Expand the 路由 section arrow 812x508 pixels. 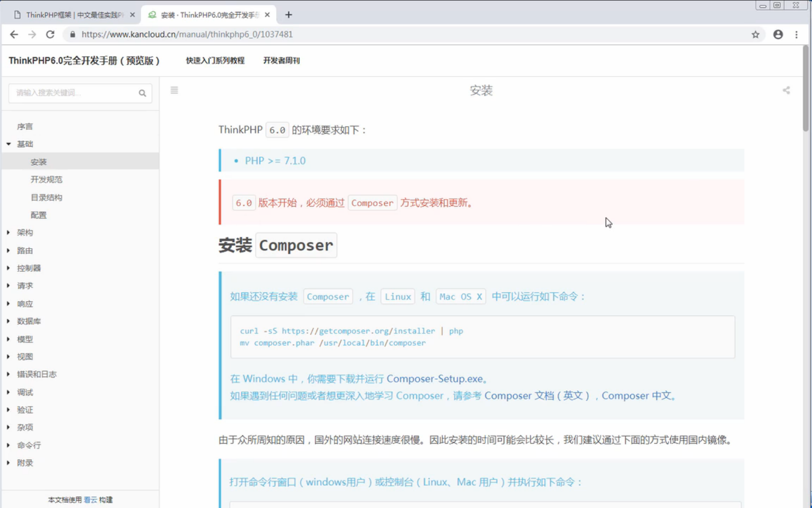coord(8,251)
